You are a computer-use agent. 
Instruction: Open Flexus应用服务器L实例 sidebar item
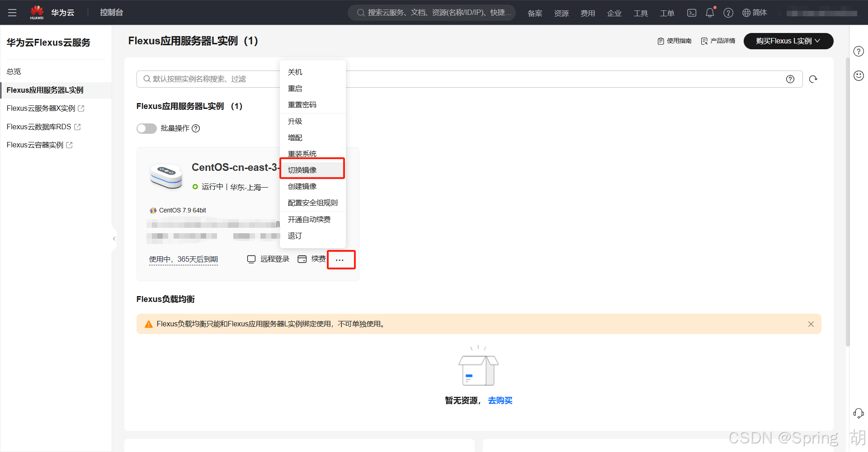pos(56,90)
